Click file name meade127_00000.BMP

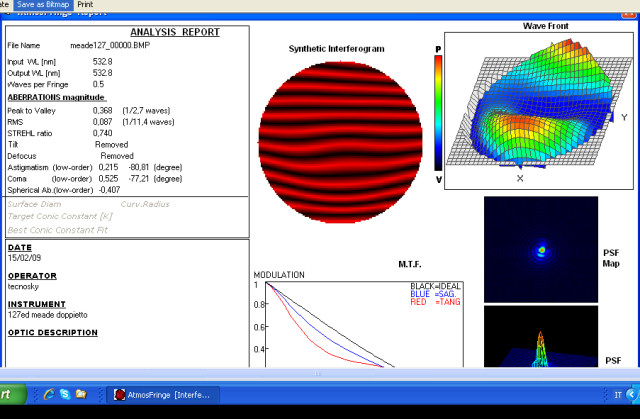110,45
